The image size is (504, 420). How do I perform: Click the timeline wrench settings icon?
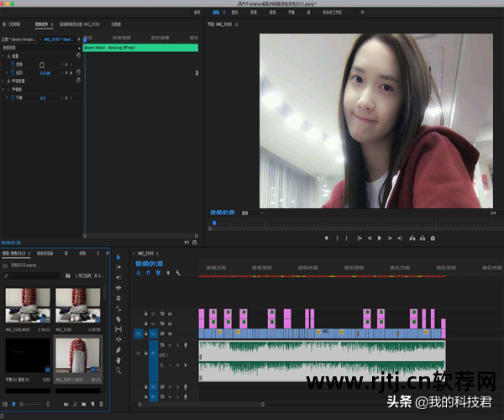click(178, 273)
